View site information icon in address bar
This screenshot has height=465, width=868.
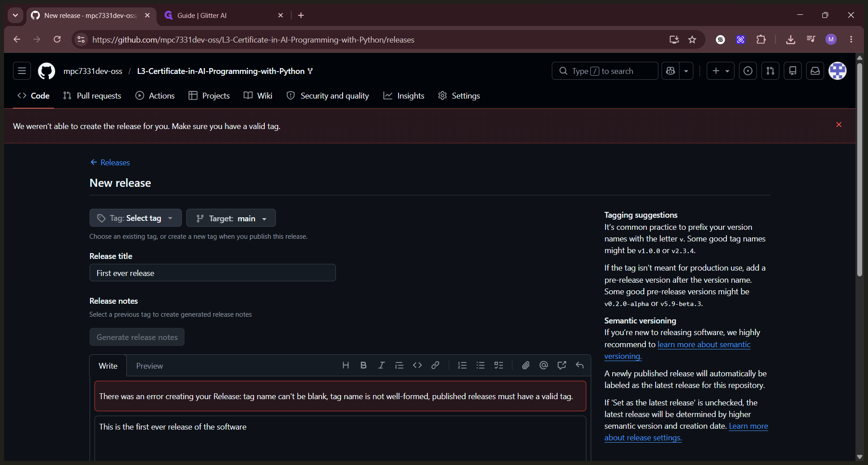(x=81, y=39)
